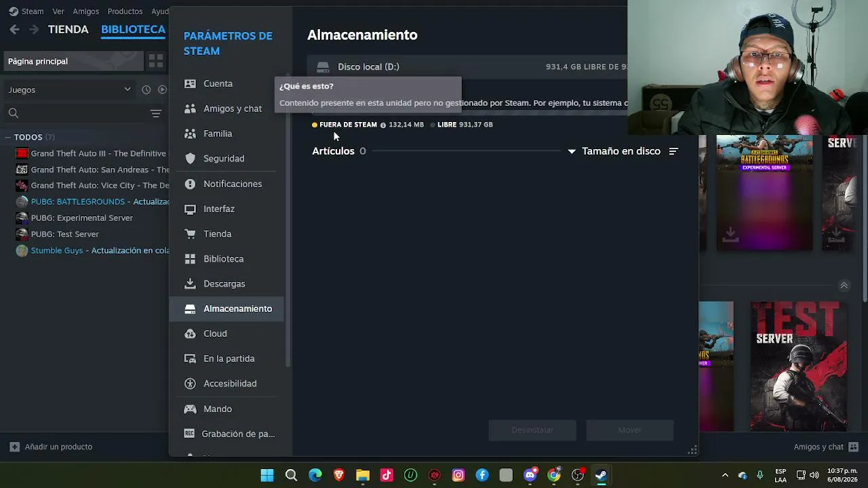This screenshot has width=868, height=488.
Task: Open Instagram from the taskbar
Action: tap(458, 475)
